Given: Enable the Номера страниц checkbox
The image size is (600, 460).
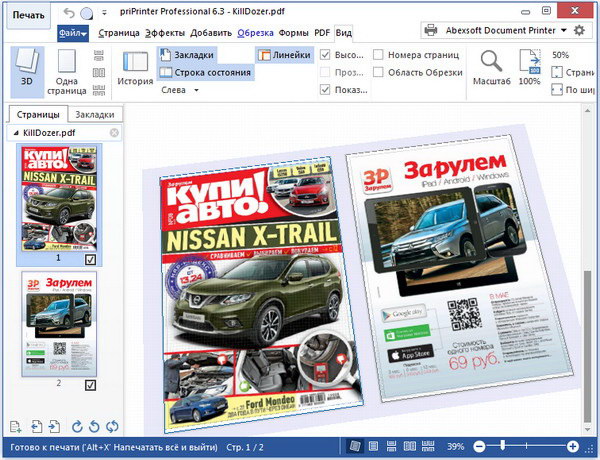Looking at the screenshot, I should tap(378, 55).
